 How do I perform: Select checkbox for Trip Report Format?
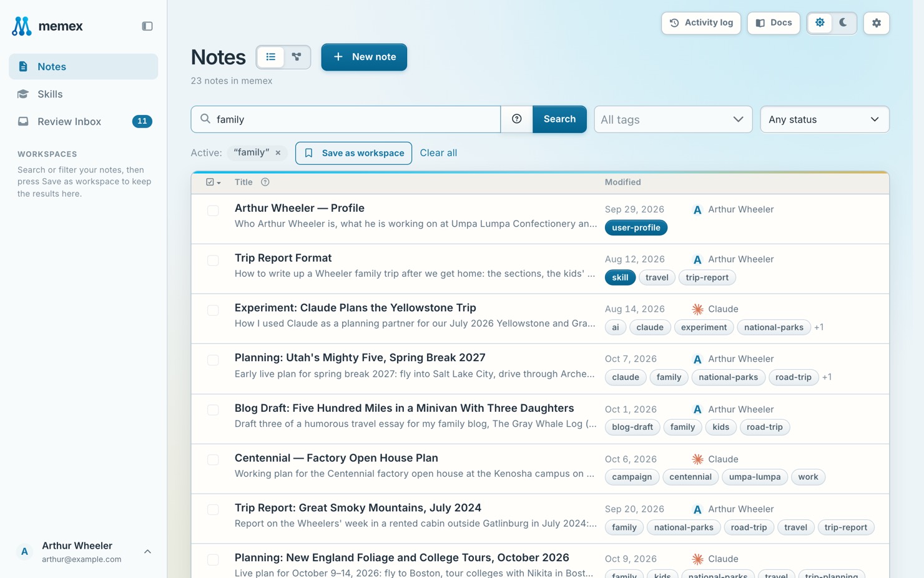click(x=213, y=261)
